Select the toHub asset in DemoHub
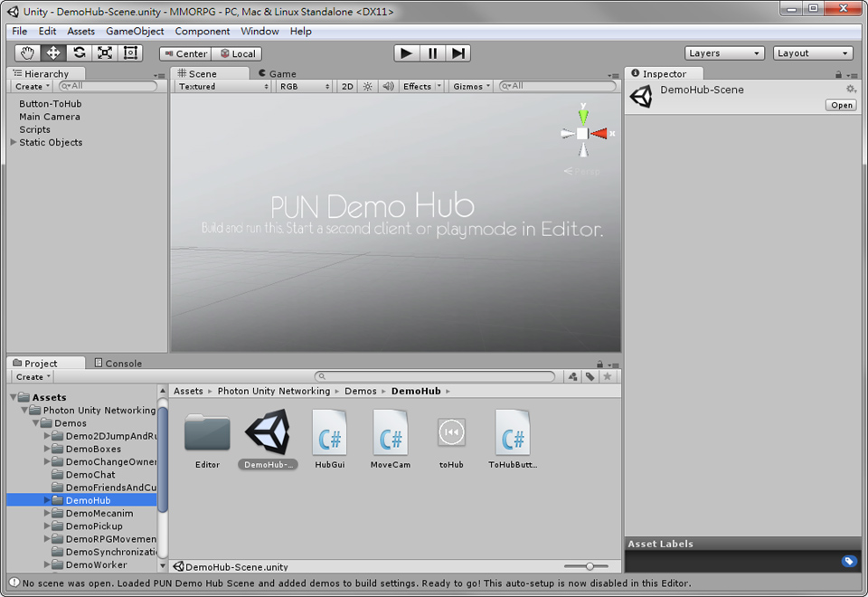 tap(451, 432)
